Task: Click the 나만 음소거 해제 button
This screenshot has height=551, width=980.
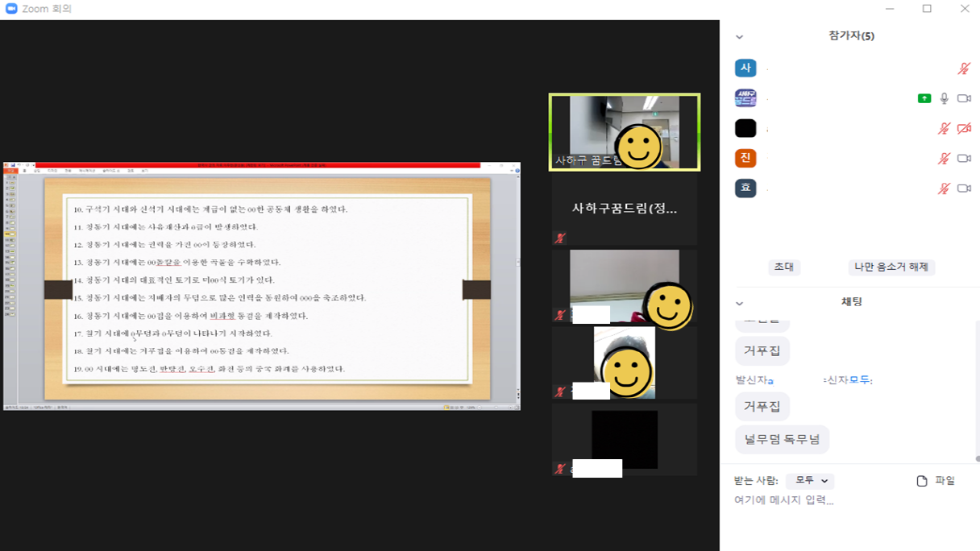Action: [891, 267]
